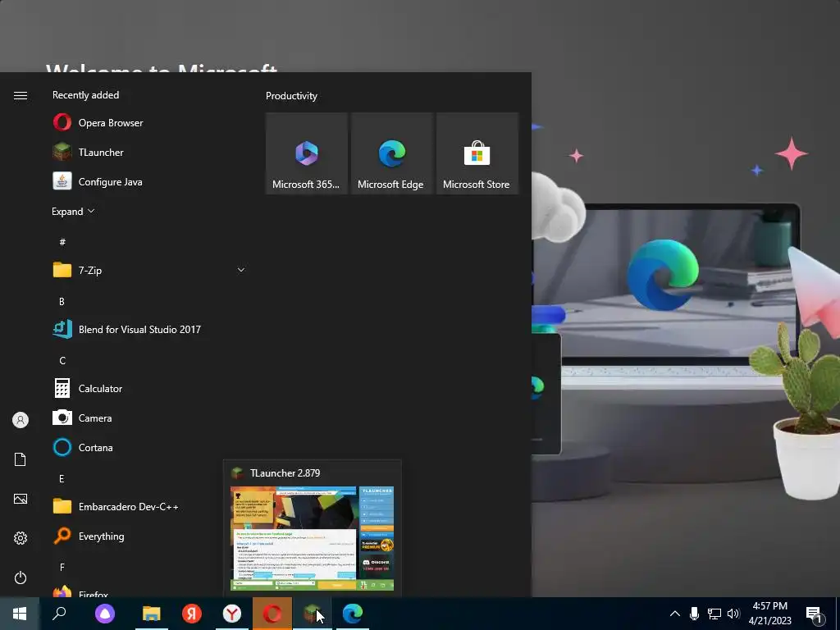Show hidden system tray icons
840x630 pixels.
click(675, 614)
